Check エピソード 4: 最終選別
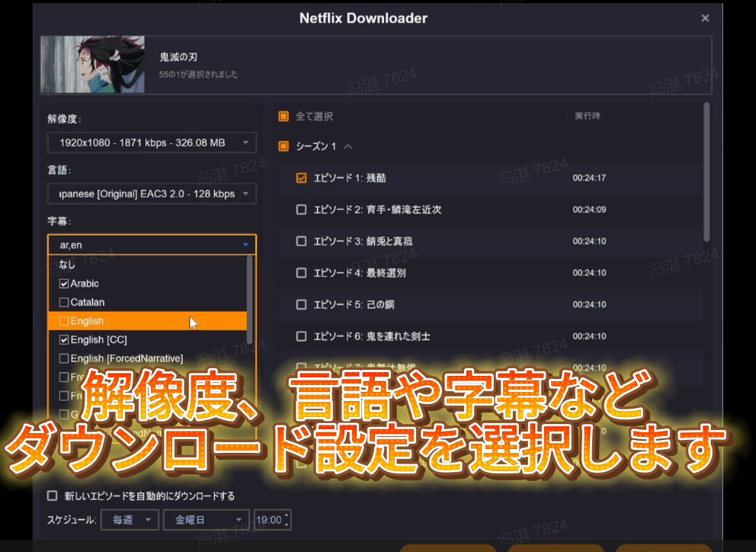This screenshot has width=756, height=552. [301, 273]
